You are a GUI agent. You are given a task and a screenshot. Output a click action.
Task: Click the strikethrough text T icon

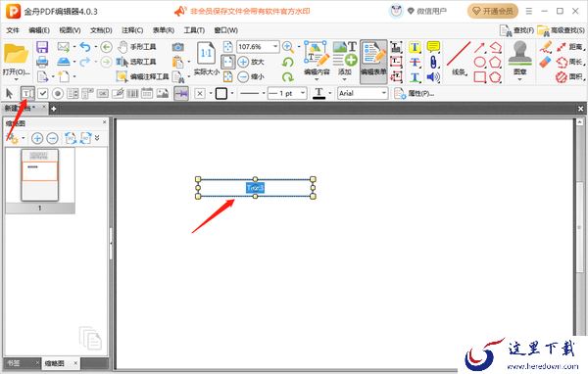tap(415, 62)
